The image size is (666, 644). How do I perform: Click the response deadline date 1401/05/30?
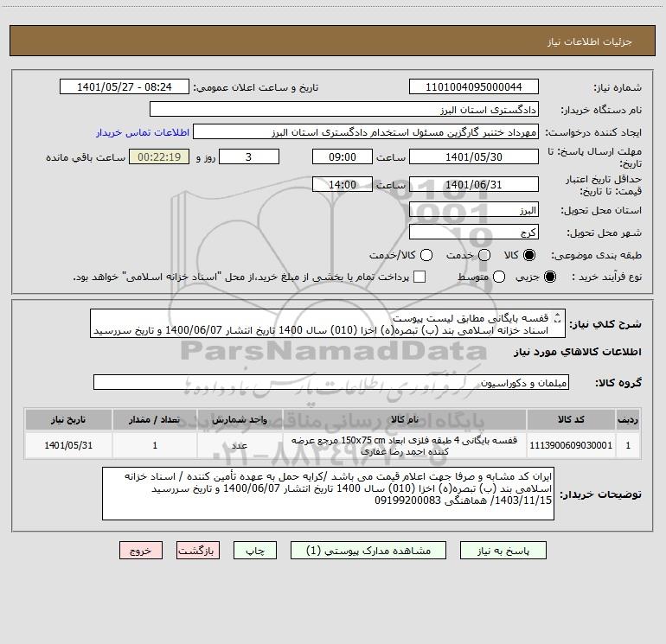point(474,156)
